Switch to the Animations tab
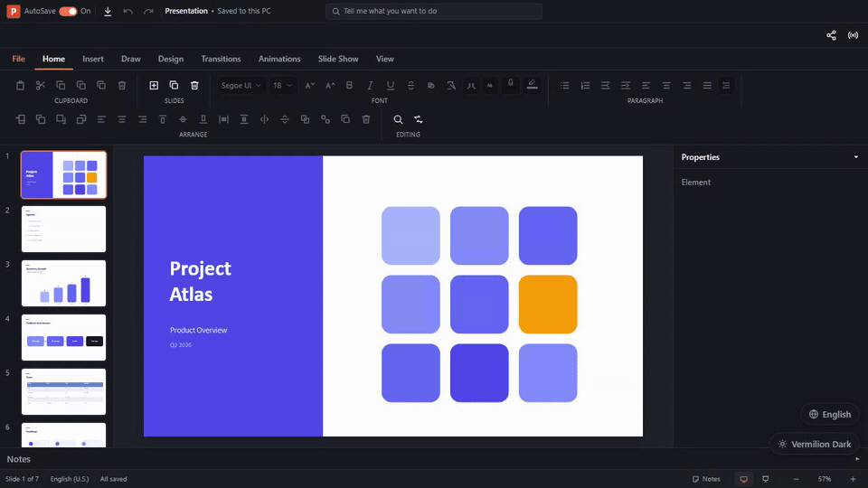This screenshot has width=868, height=488. 279,59
